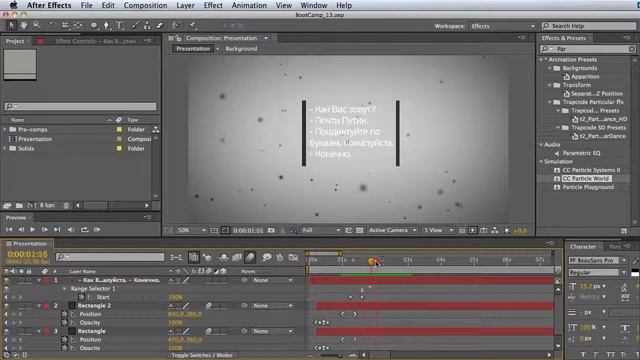This screenshot has width=640, height=360.
Task: Toggle motion blur switch on Rectangle 2
Action: point(208,306)
